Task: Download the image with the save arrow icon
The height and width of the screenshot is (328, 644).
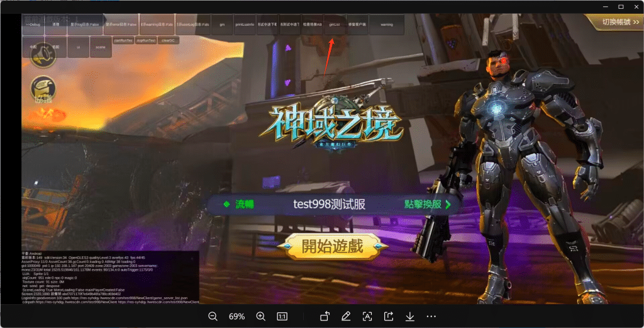Action: point(409,316)
